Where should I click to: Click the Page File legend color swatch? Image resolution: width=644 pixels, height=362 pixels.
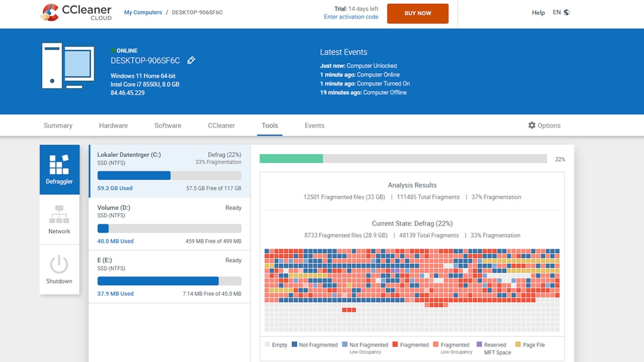click(518, 344)
